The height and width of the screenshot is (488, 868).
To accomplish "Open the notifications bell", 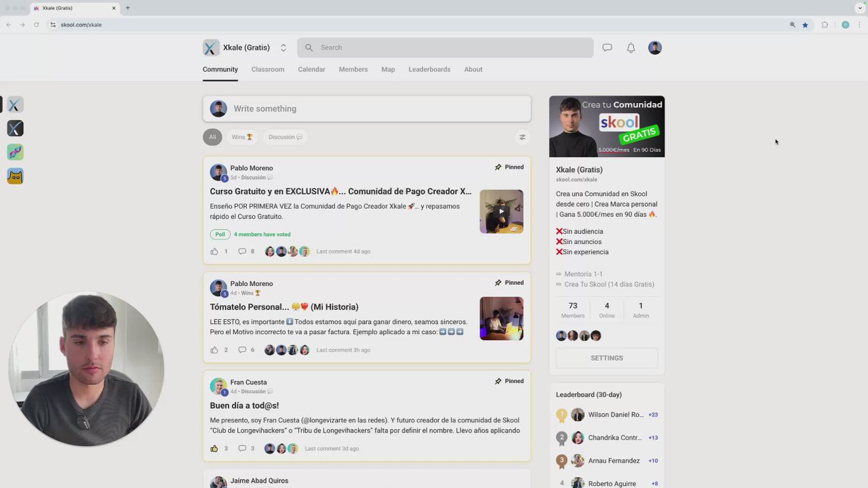I will click(631, 47).
